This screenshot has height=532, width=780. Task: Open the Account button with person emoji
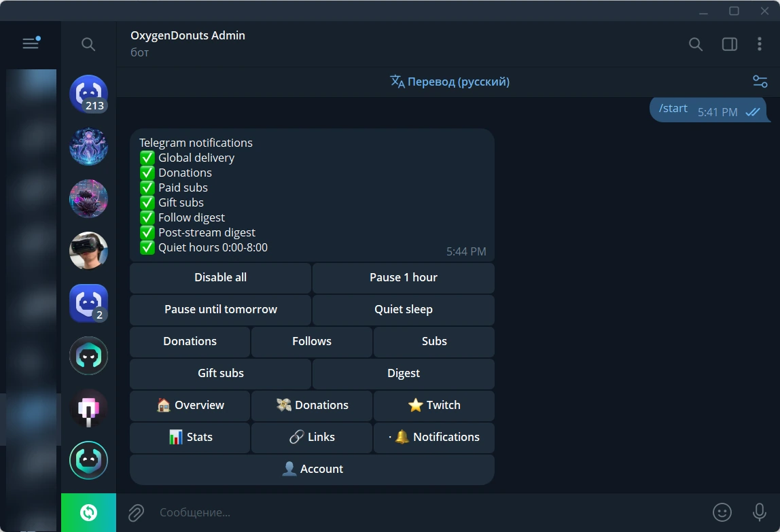(x=312, y=469)
